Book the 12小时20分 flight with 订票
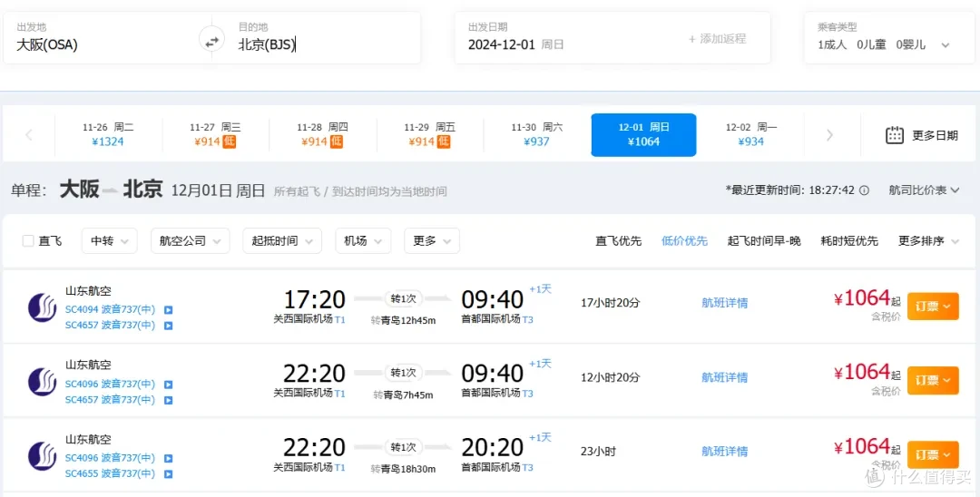The image size is (980, 497). [933, 380]
